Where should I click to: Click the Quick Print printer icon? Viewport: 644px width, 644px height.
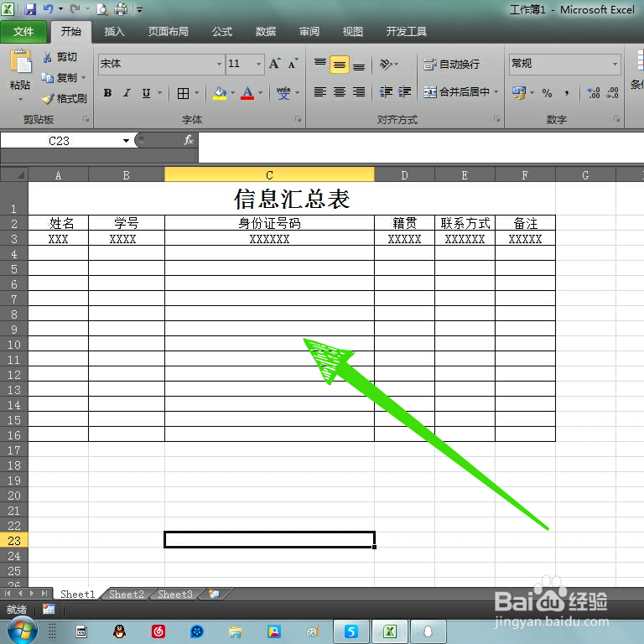(121, 9)
